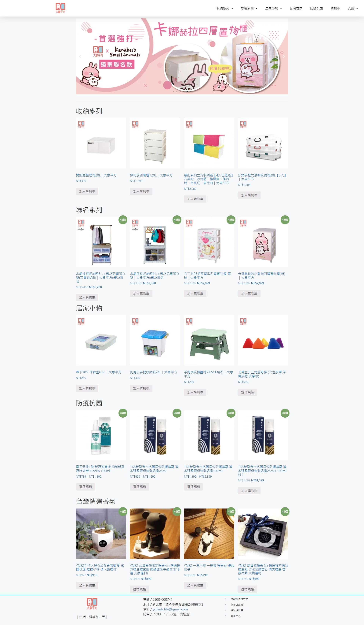This screenshot has height=625, width=364.
Task: Click the arrow beside 付款及運送方式
Action: pyautogui.click(x=225, y=599)
